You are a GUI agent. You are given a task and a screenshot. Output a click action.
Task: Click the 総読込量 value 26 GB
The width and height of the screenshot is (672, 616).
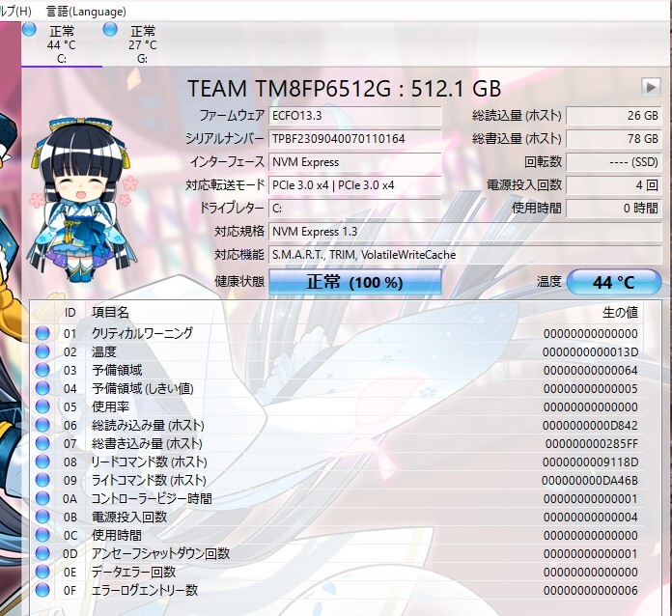pyautogui.click(x=614, y=115)
